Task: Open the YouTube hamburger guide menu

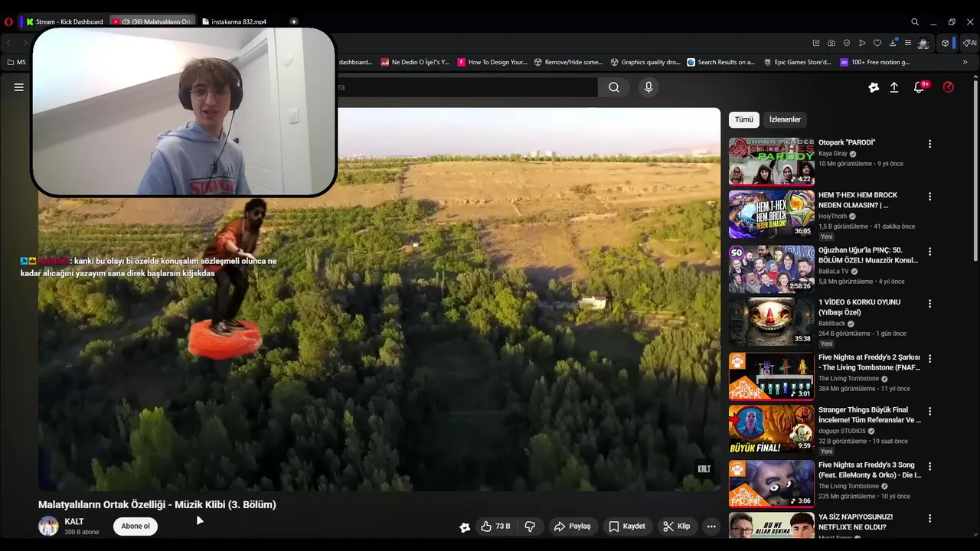Action: click(x=19, y=87)
